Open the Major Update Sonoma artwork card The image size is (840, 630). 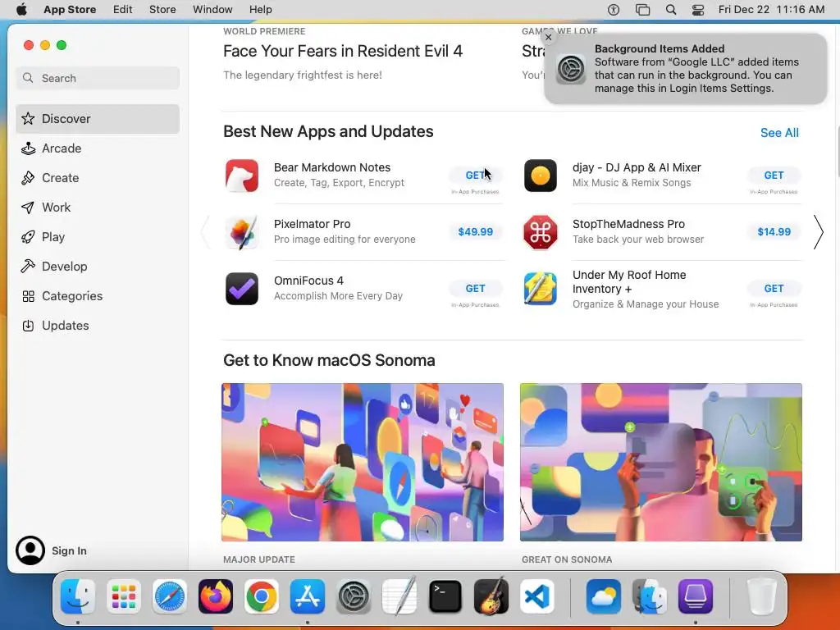pos(363,462)
